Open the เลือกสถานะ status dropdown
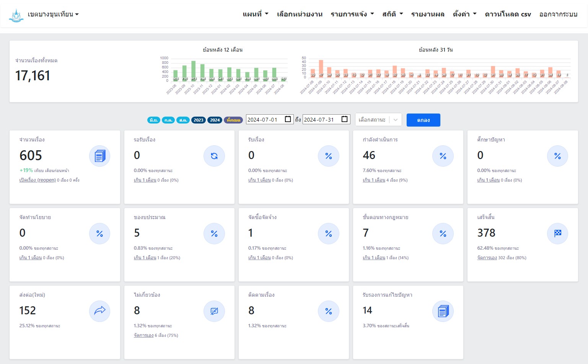This screenshot has height=364, width=588. (378, 120)
